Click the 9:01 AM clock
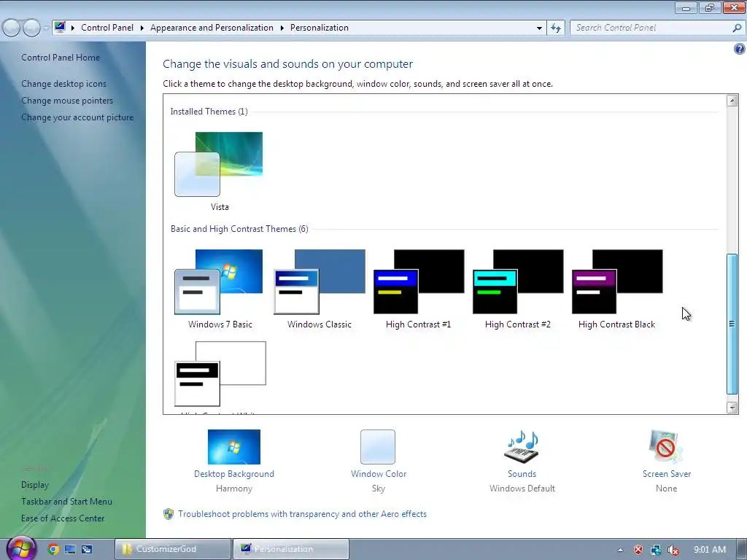The height and width of the screenshot is (560, 747). click(710, 550)
